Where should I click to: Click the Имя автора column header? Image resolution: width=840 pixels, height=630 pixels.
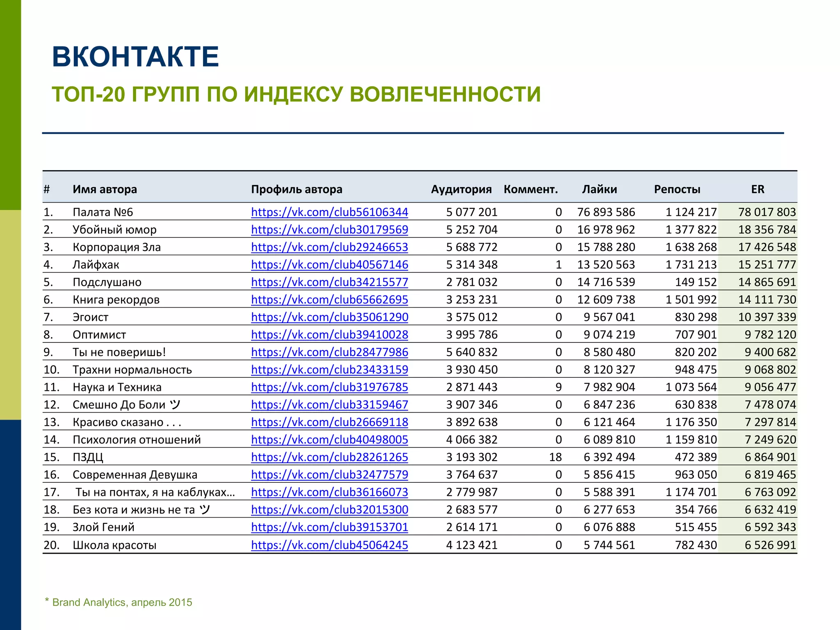coord(105,189)
